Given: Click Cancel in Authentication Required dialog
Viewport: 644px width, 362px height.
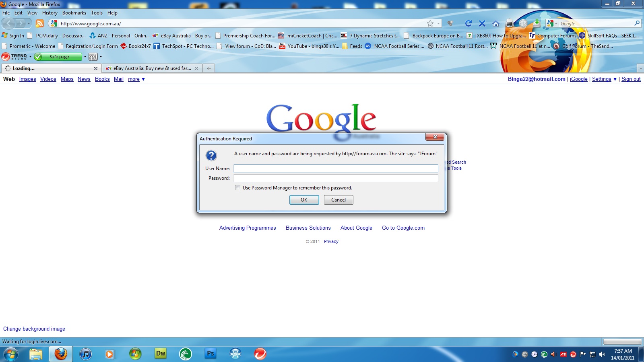Looking at the screenshot, I should [x=339, y=200].
